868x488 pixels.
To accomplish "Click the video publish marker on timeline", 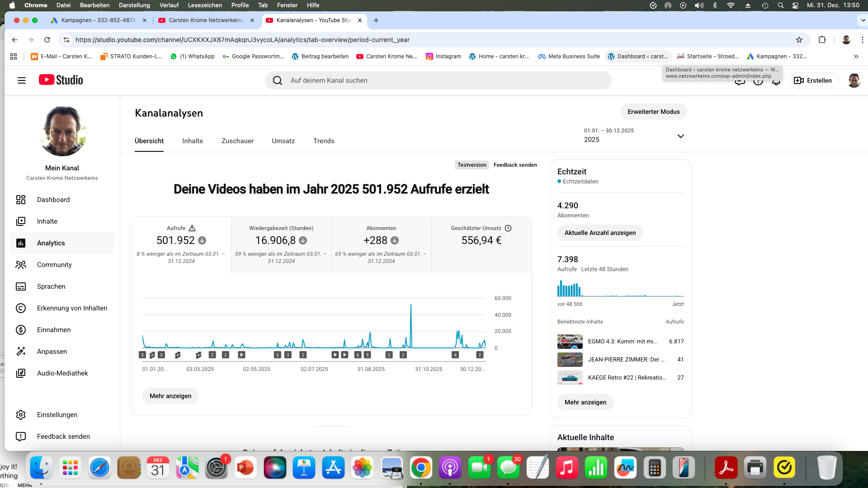I will pyautogui.click(x=242, y=355).
